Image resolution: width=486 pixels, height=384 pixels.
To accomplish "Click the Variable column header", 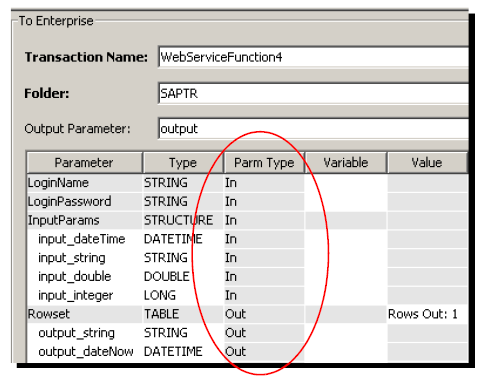I will click(346, 163).
